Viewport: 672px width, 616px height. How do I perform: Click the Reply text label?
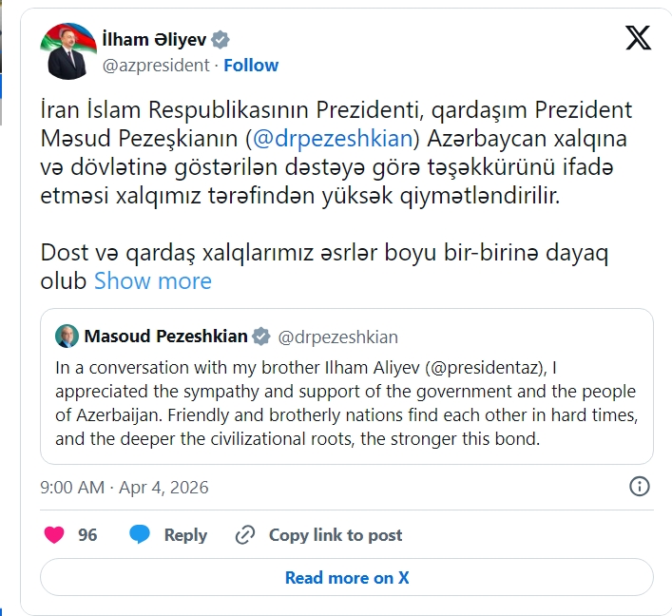185,535
